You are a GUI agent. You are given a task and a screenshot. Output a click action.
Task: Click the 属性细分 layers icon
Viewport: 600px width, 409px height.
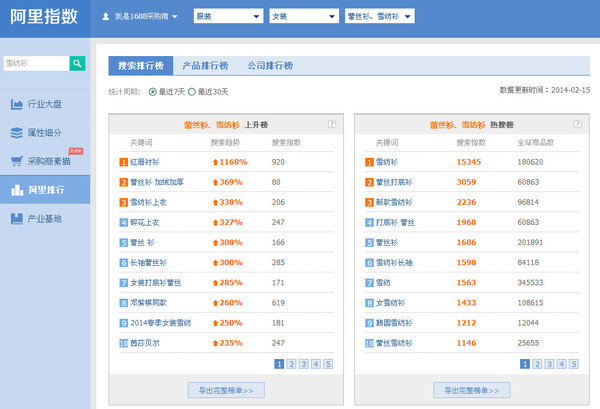click(16, 133)
